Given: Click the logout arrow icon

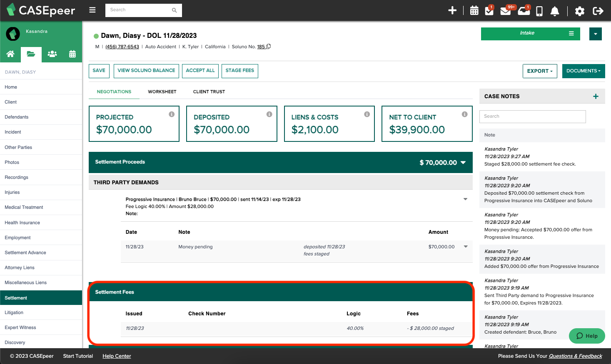Looking at the screenshot, I should point(598,11).
